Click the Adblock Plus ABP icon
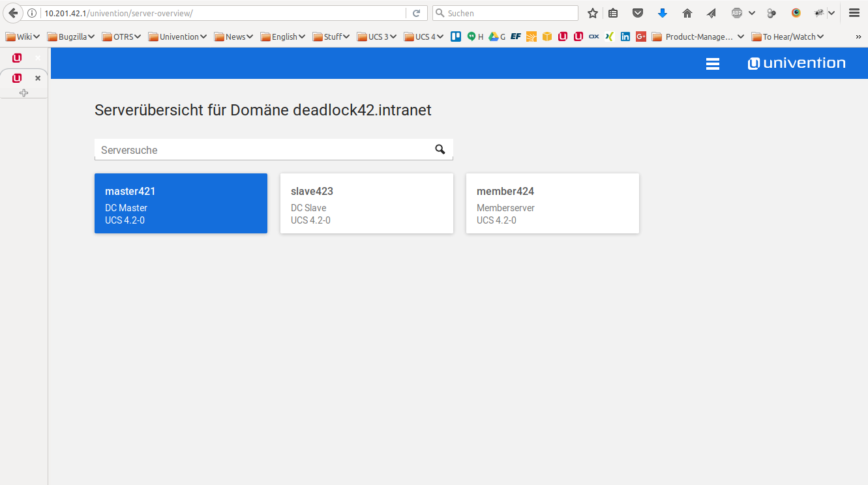868x485 pixels. tap(737, 13)
